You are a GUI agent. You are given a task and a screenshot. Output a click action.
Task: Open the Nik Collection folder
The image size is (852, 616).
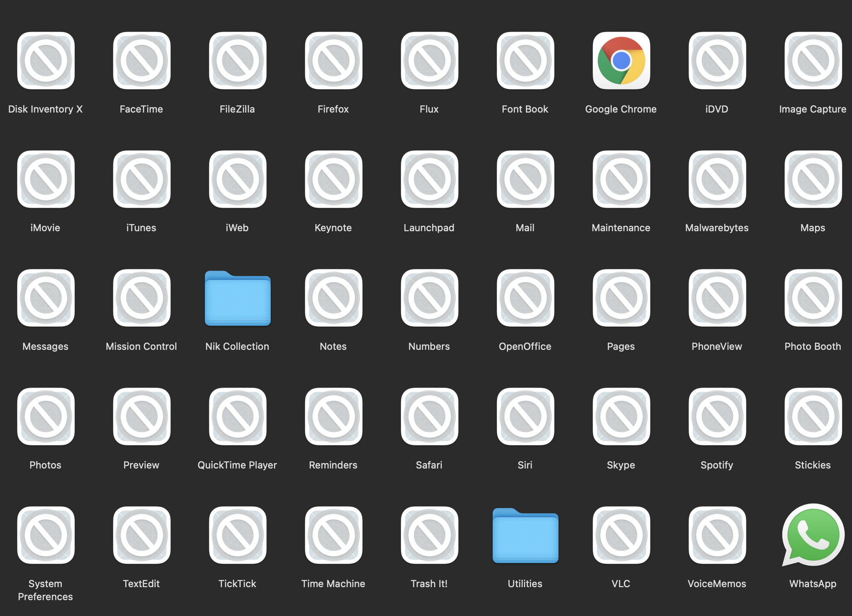(x=237, y=299)
